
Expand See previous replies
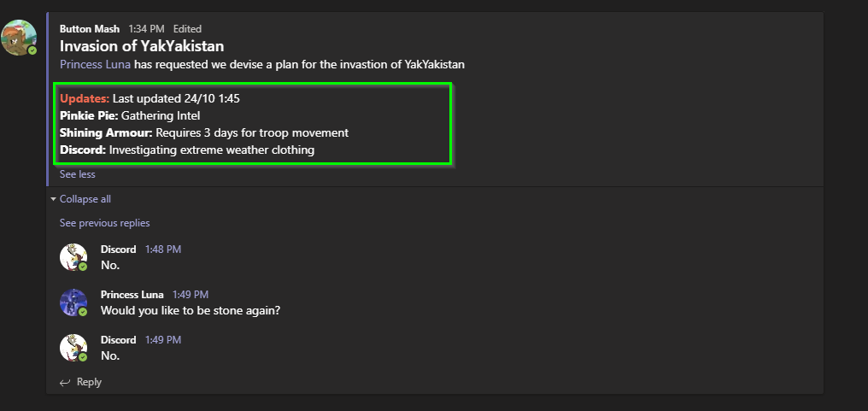pos(104,223)
